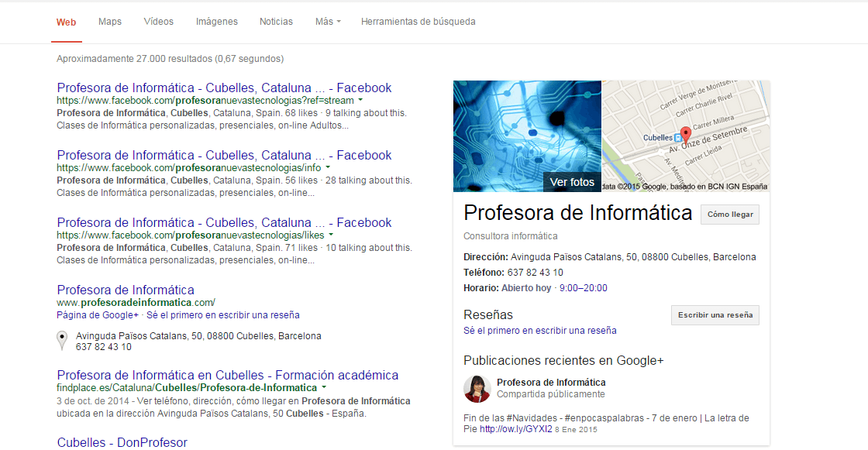The image size is (868, 450).
Task: Click Profesora de Informática name in Google+ post
Action: tap(551, 382)
